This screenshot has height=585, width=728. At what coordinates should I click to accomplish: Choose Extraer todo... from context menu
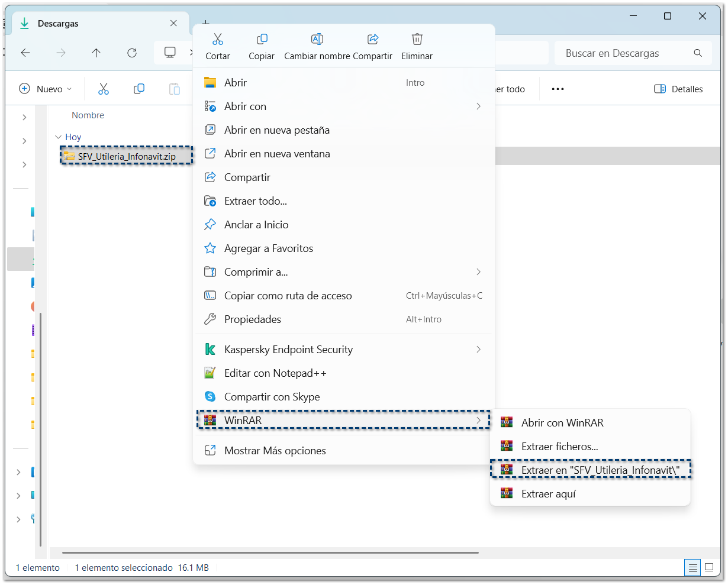(256, 201)
